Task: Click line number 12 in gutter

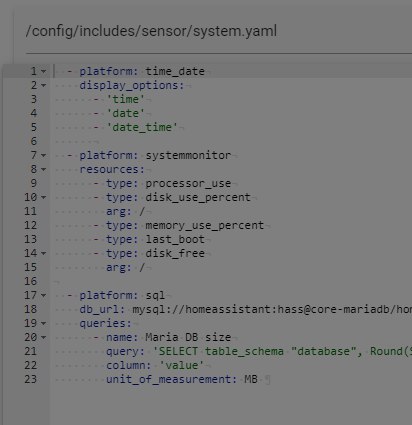Action: 30,225
